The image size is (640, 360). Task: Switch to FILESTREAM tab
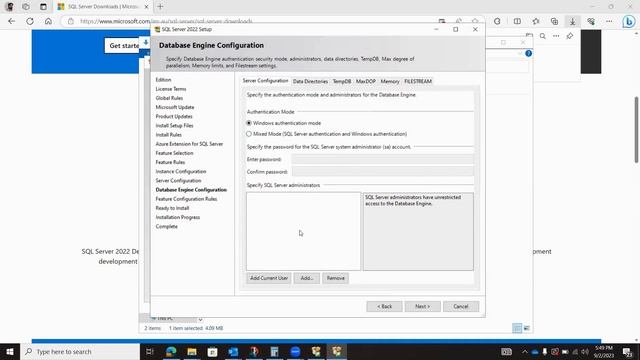[418, 81]
